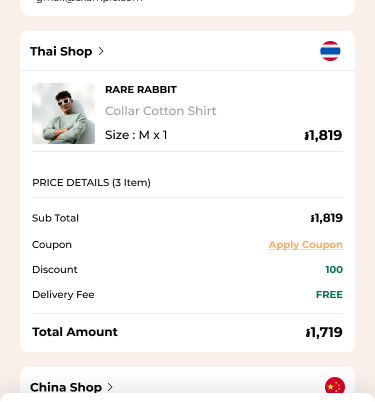The height and width of the screenshot is (402, 375).
Task: Click the Sub Total amount ฿1,819
Action: pyautogui.click(x=326, y=218)
